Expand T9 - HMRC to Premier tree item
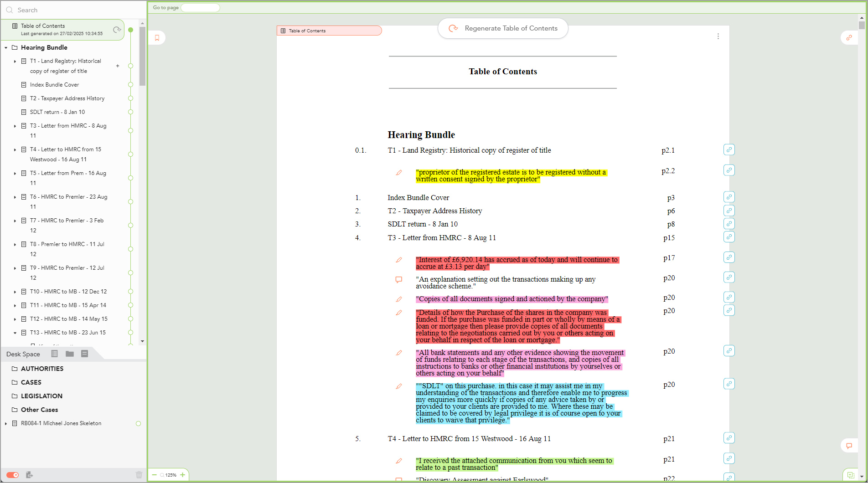Image resolution: width=868 pixels, height=483 pixels. tap(15, 268)
